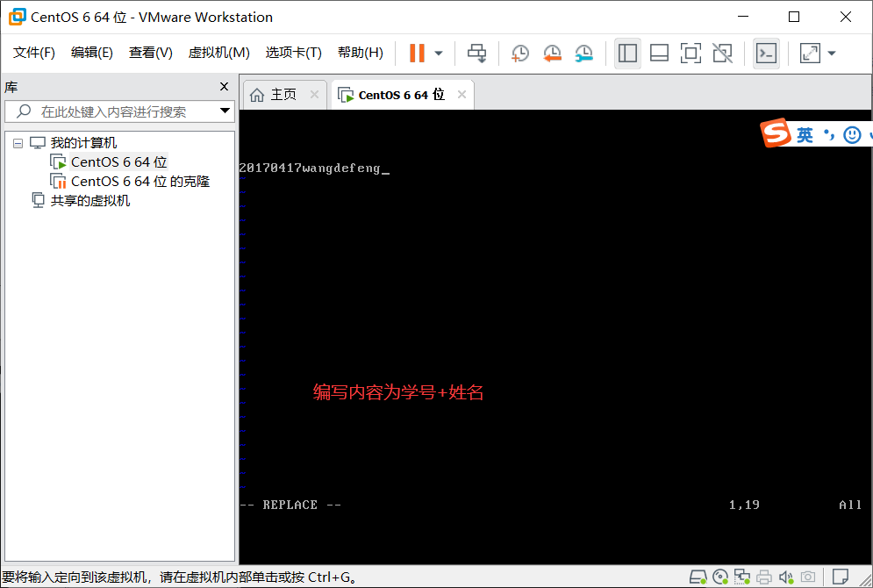Toggle the thumbnail bar view
The height and width of the screenshot is (588, 873).
[659, 54]
